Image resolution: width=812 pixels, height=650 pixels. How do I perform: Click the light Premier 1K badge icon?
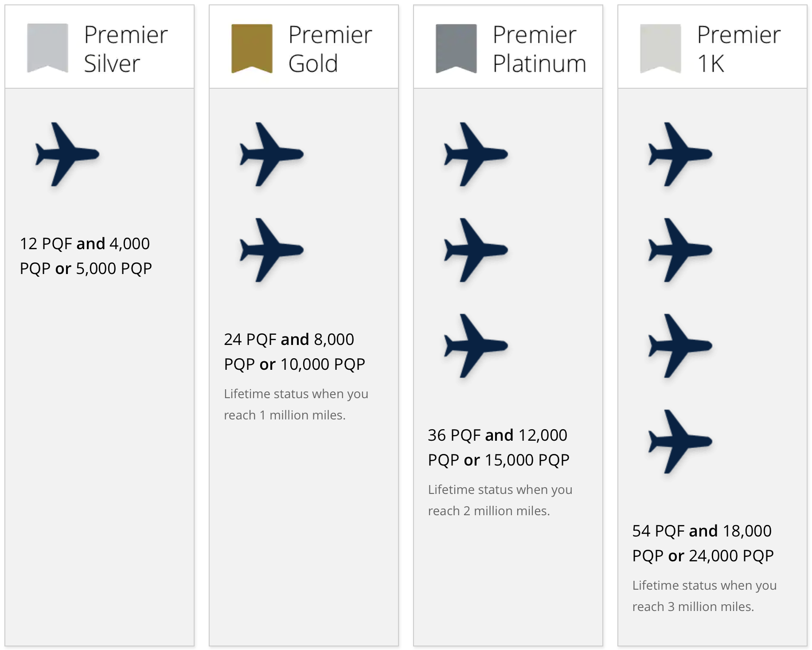[x=660, y=48]
